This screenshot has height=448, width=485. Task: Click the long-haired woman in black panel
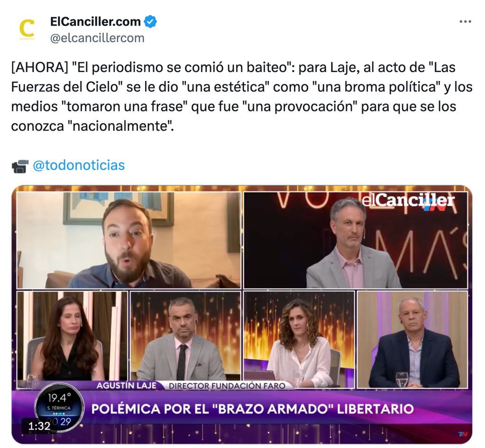pyautogui.click(x=72, y=339)
